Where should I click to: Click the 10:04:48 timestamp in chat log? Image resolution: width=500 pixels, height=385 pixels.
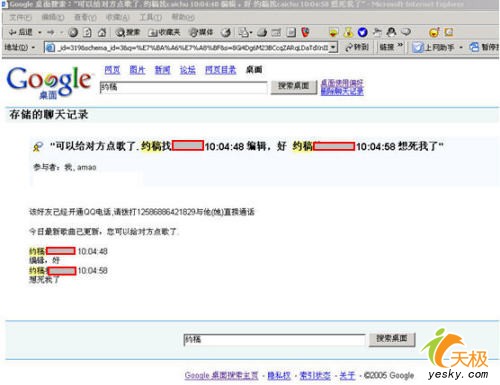tap(93, 251)
